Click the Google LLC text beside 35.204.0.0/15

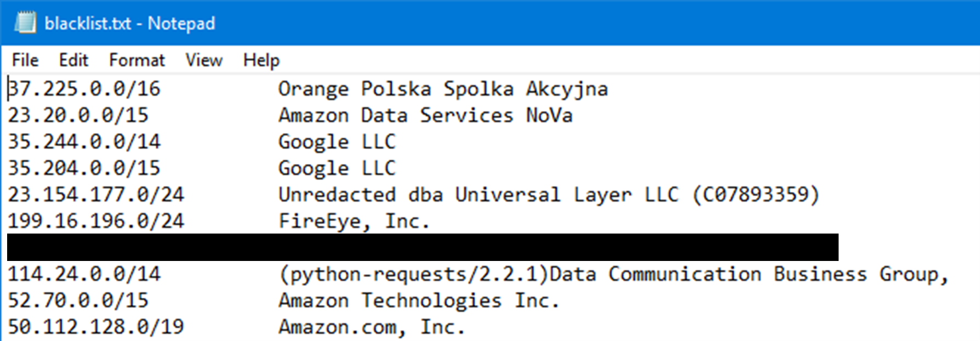pos(337,168)
